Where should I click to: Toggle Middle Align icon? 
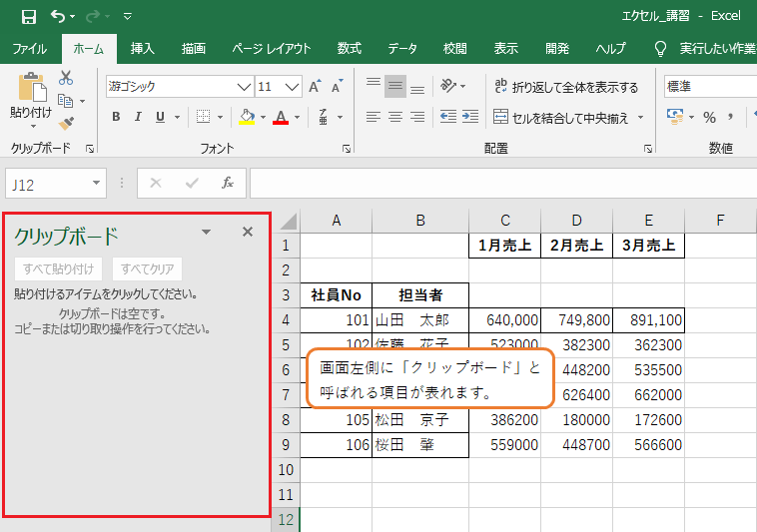pos(395,86)
